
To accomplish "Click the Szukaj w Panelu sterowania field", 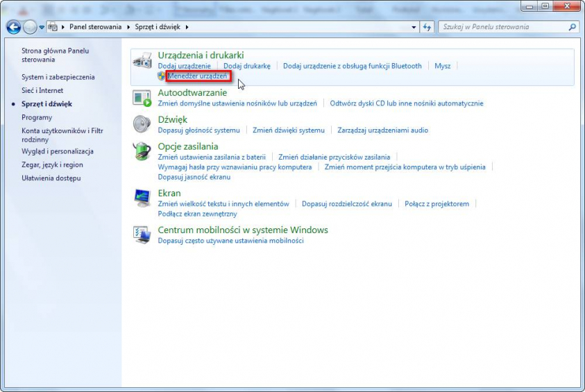I will 503,27.
